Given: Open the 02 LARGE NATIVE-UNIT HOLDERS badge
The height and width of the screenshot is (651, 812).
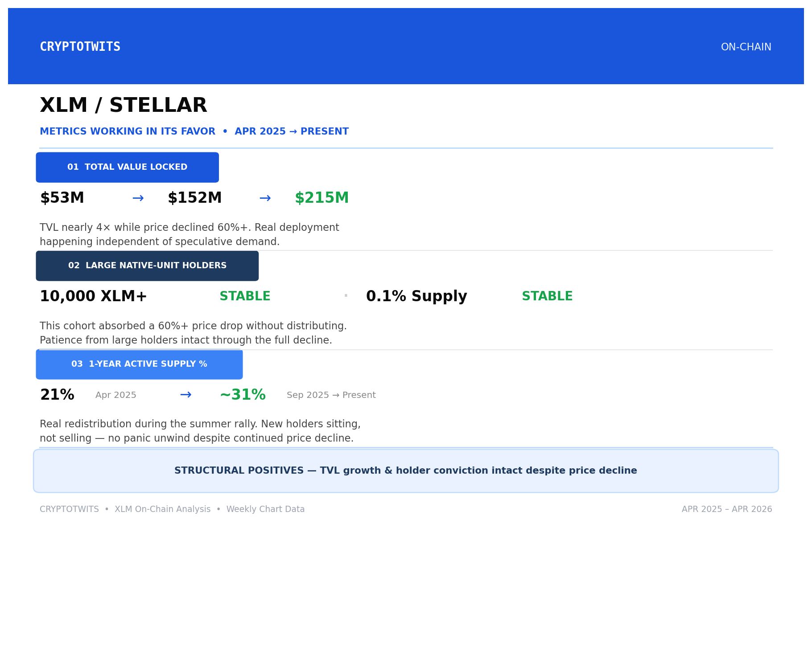Looking at the screenshot, I should click(147, 266).
